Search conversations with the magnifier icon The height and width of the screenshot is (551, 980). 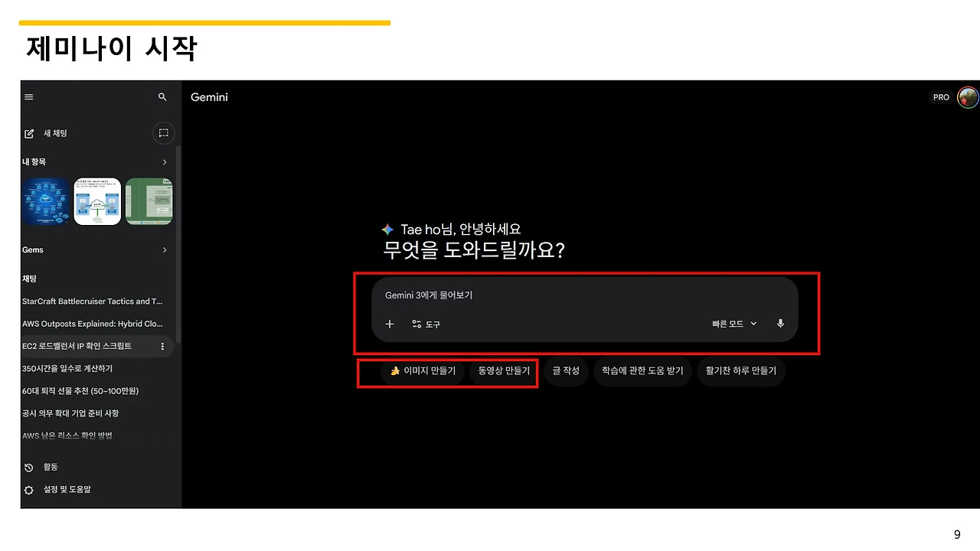click(x=162, y=96)
